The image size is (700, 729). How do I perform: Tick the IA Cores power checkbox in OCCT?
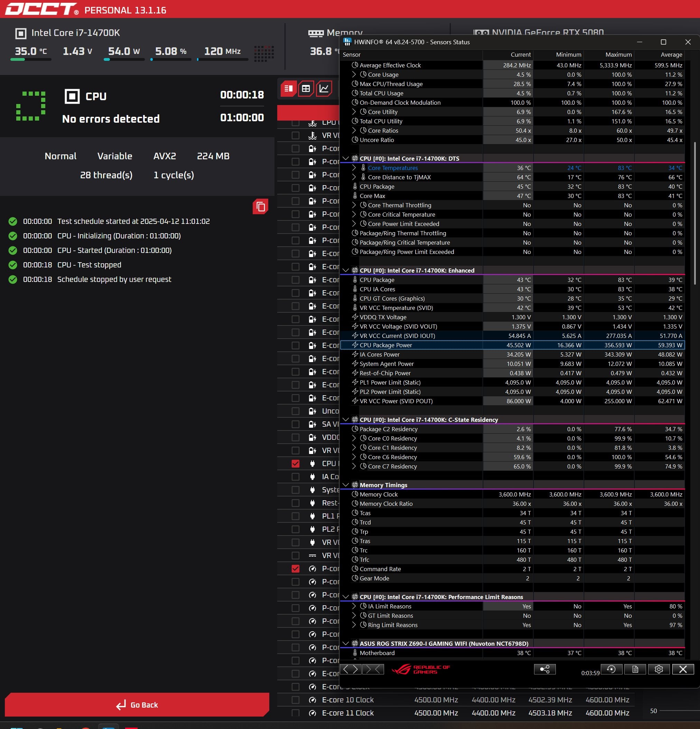tap(296, 477)
